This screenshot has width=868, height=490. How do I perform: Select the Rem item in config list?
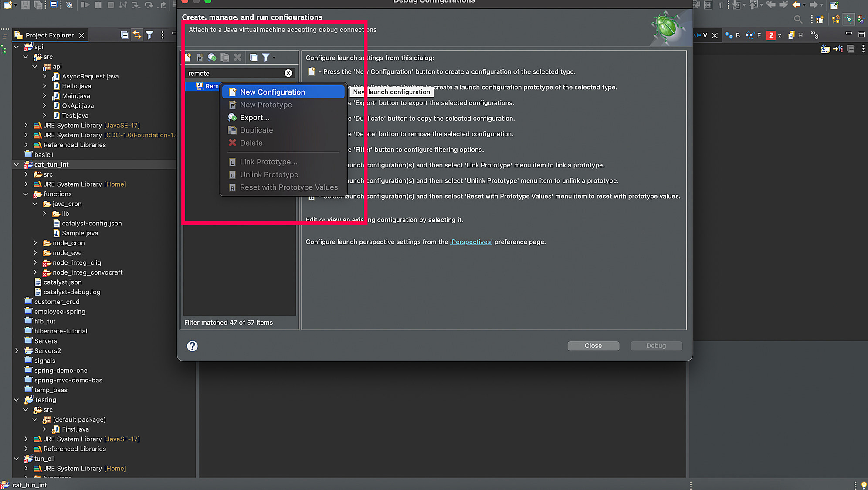208,86
